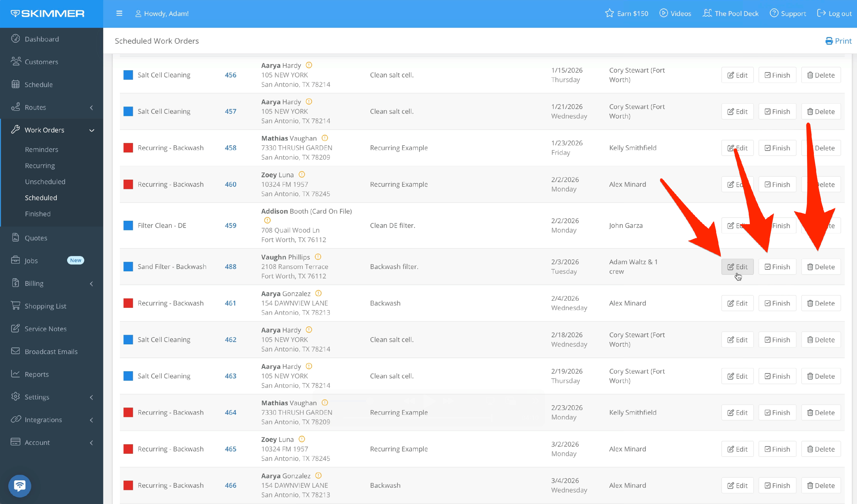Go to Finished work orders submenu item

click(37, 214)
